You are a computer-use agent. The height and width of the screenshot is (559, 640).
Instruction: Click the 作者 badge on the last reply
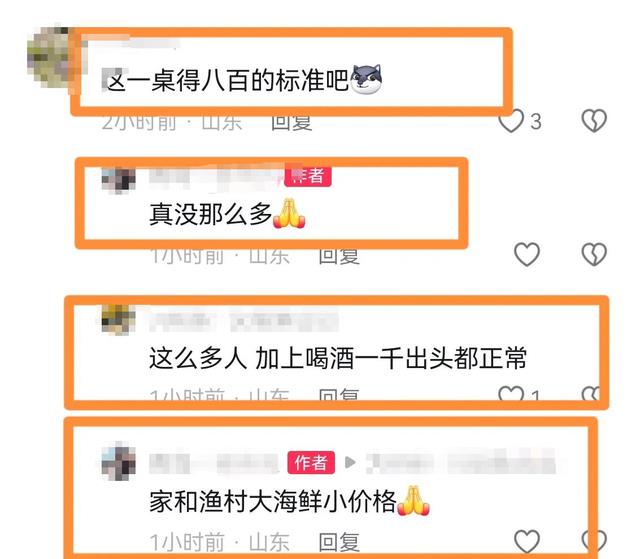(311, 463)
